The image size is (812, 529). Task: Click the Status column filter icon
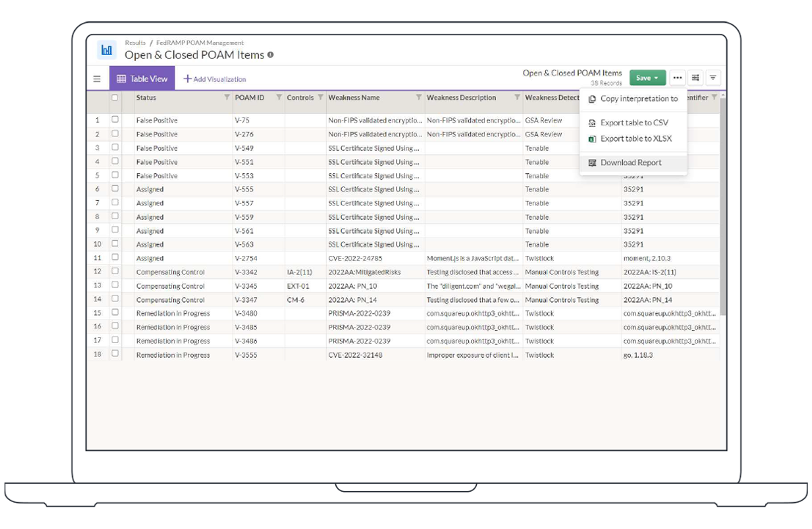(227, 97)
